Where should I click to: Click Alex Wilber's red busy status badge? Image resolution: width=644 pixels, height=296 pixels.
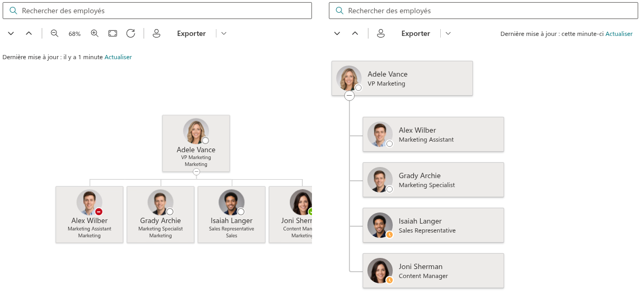pos(99,211)
